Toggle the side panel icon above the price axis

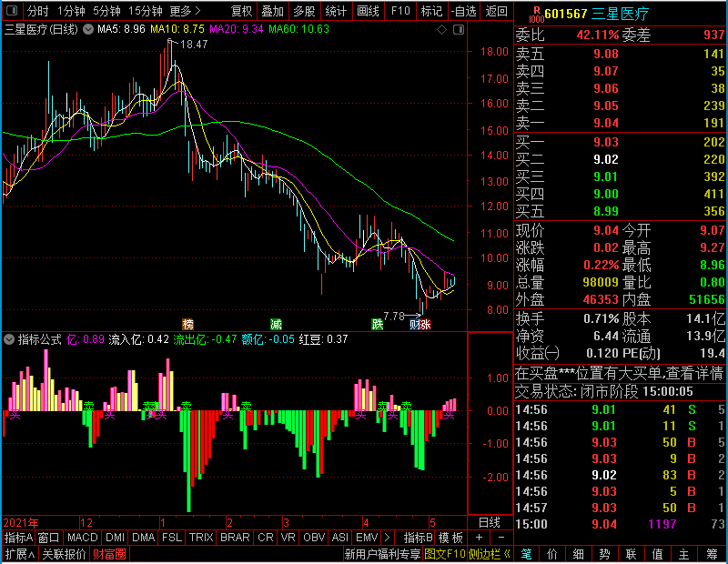click(x=459, y=30)
